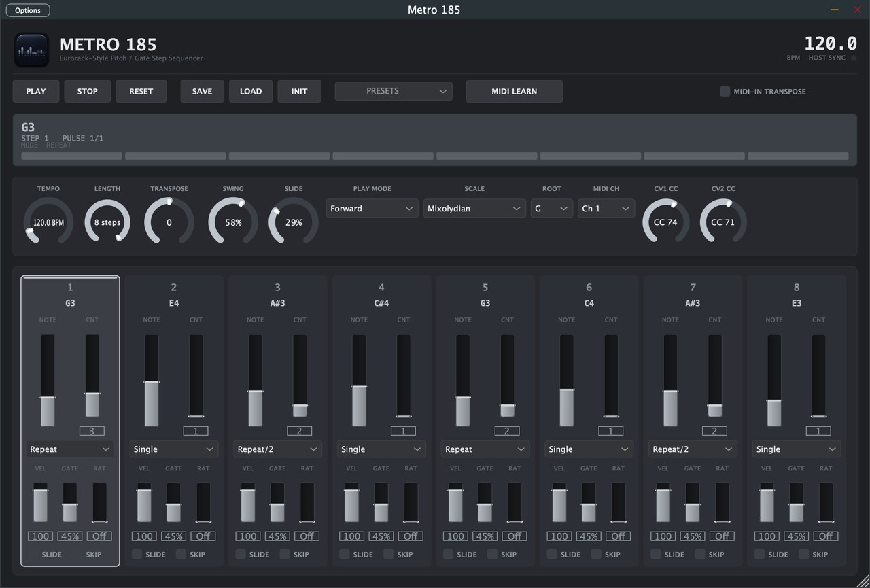The image size is (870, 588).
Task: Open step 3 Repeat/2 mode dropdown
Action: click(278, 449)
